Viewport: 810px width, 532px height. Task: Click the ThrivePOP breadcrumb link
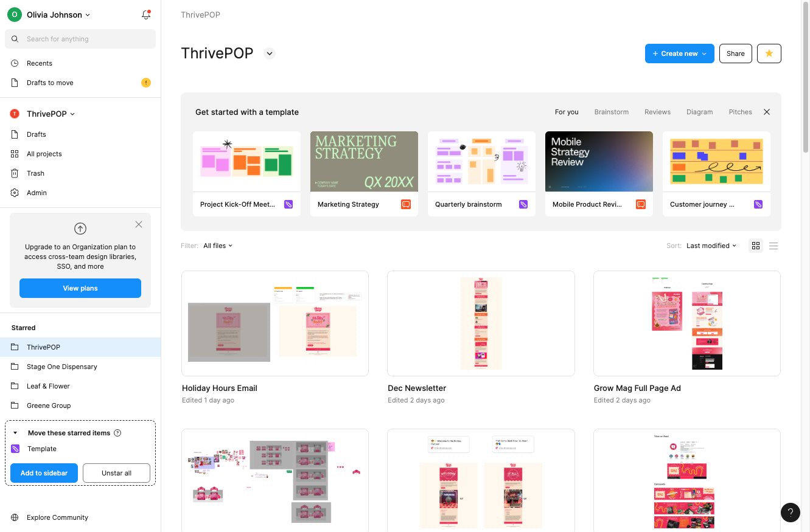(200, 15)
